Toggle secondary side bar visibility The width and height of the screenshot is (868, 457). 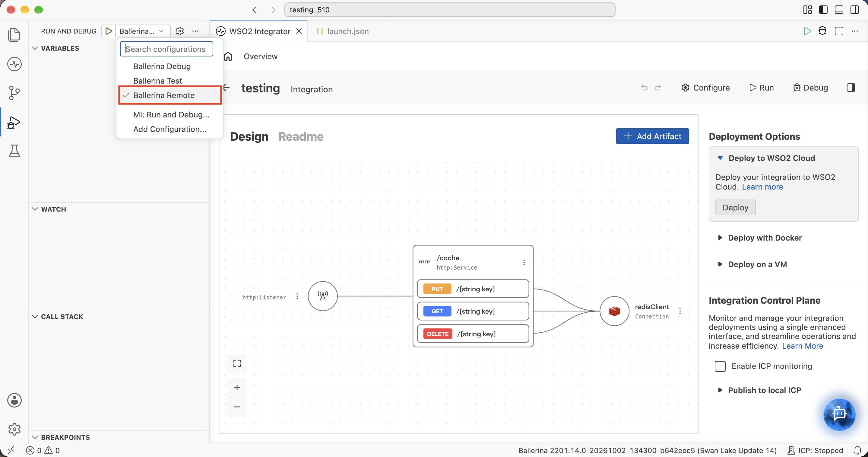[855, 10]
